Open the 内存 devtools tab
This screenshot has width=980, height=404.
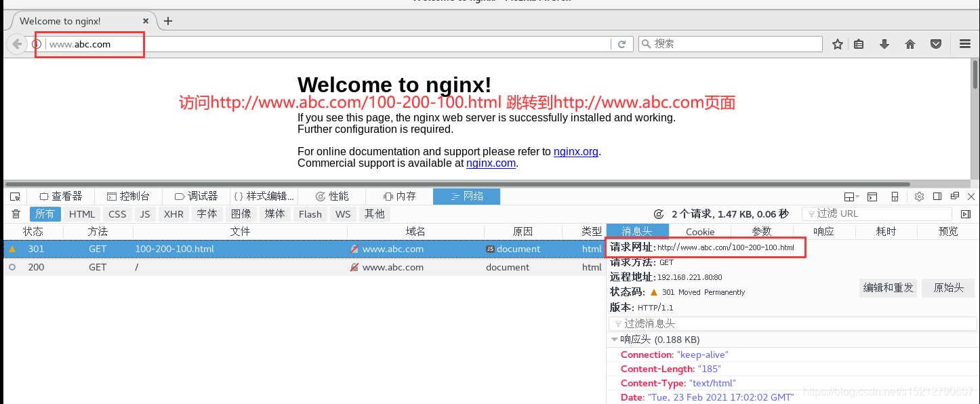(x=399, y=197)
